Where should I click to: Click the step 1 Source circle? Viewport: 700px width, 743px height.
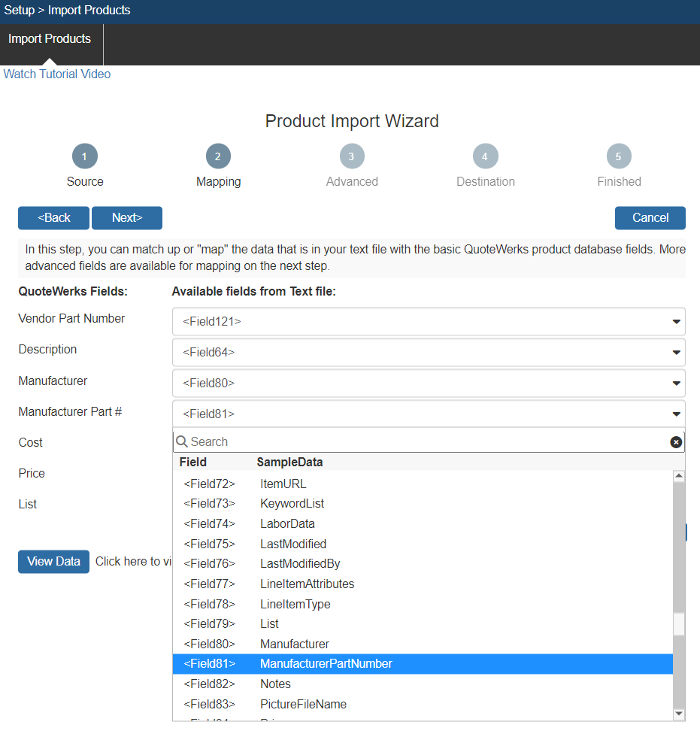[x=85, y=156]
